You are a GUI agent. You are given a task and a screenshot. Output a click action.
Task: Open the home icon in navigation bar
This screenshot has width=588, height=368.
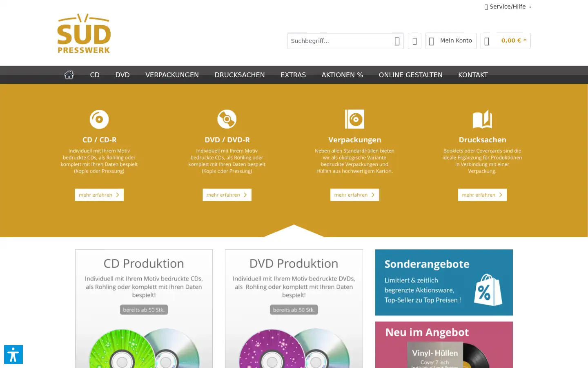click(69, 75)
